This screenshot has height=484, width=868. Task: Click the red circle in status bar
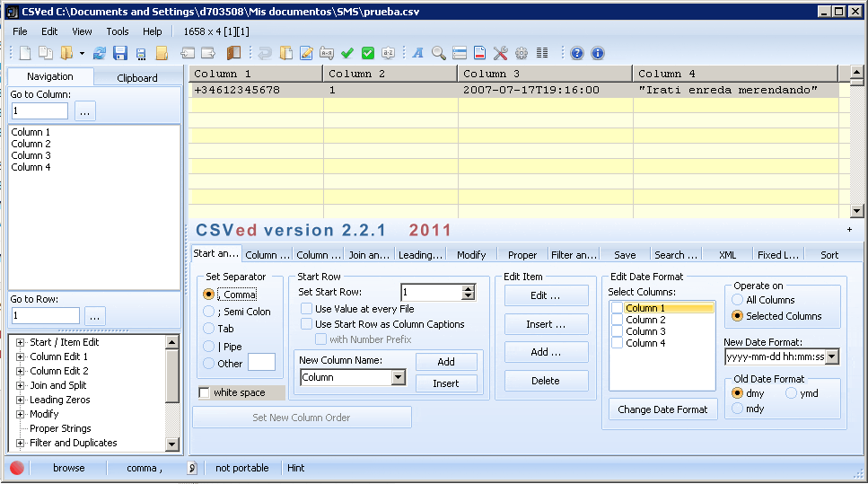pos(17,468)
